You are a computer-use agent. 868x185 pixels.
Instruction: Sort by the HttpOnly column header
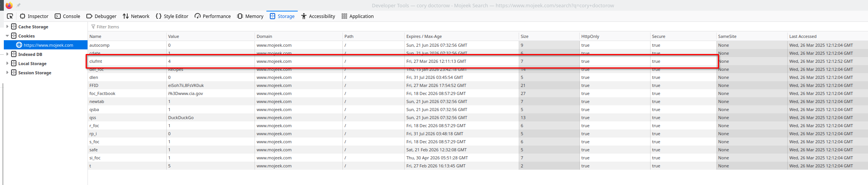point(615,36)
